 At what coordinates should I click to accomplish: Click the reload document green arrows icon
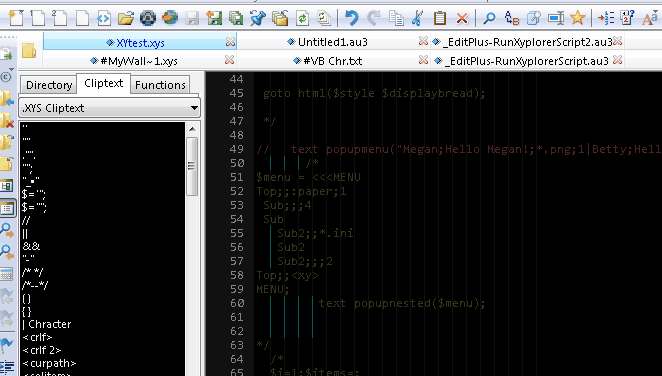pyautogui.click(x=302, y=18)
